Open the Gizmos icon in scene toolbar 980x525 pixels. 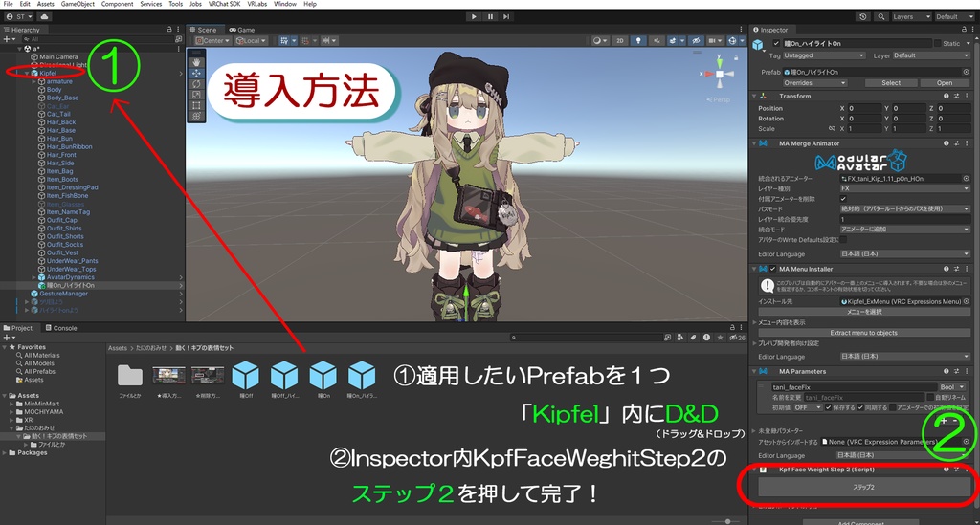click(734, 40)
